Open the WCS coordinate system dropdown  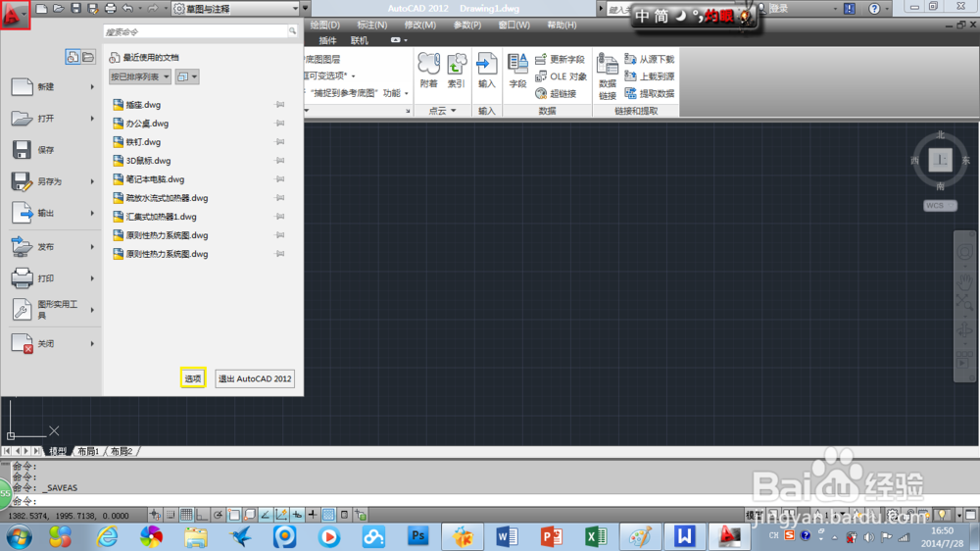(940, 205)
